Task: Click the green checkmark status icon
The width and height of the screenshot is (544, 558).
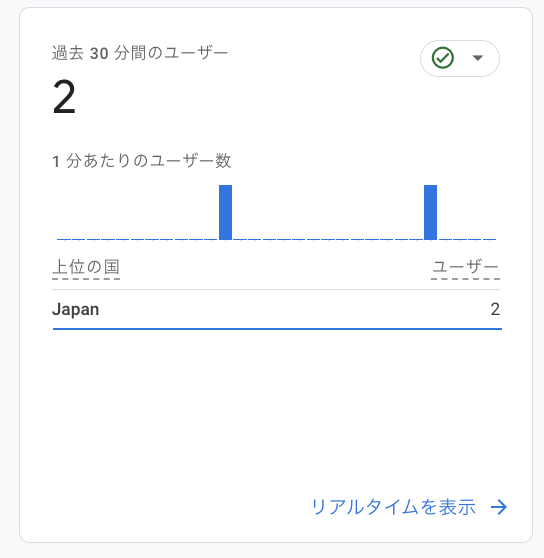Action: (x=443, y=58)
